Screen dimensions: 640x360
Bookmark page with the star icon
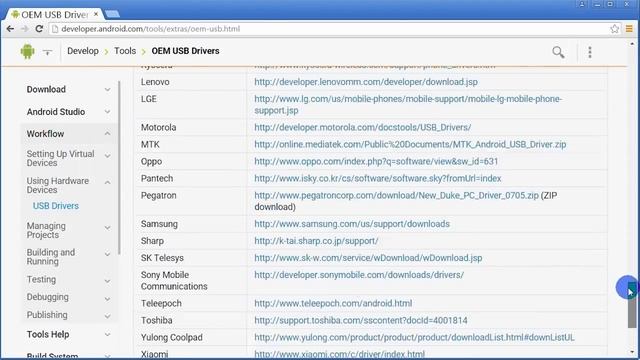click(614, 29)
